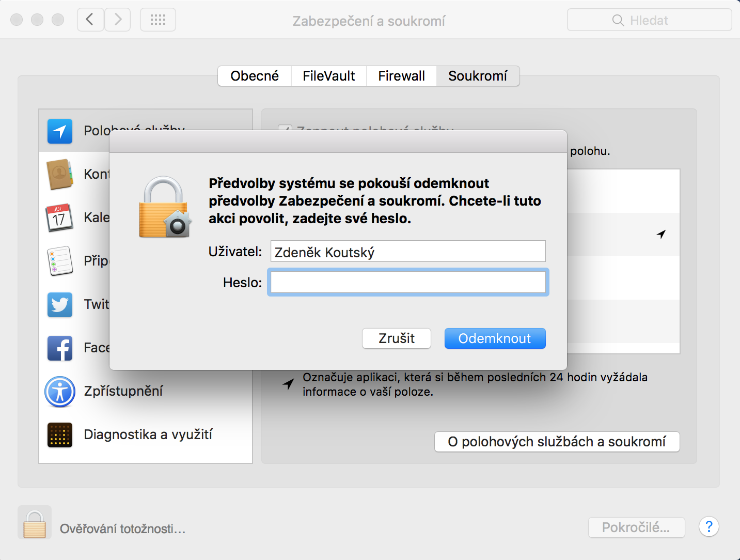Select the Contacts book icon
The width and height of the screenshot is (740, 560).
click(60, 175)
